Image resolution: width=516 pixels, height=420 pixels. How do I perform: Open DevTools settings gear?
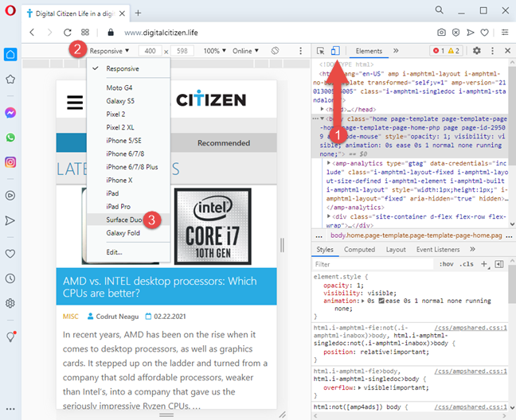(x=476, y=50)
